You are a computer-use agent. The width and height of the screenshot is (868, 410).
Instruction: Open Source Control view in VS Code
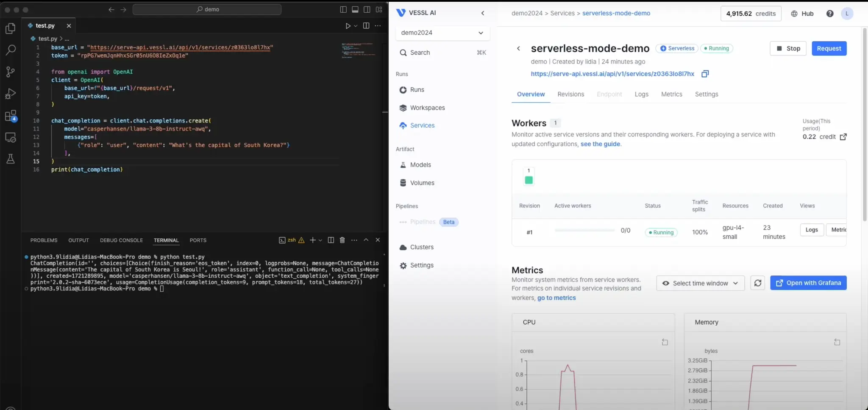coord(11,72)
